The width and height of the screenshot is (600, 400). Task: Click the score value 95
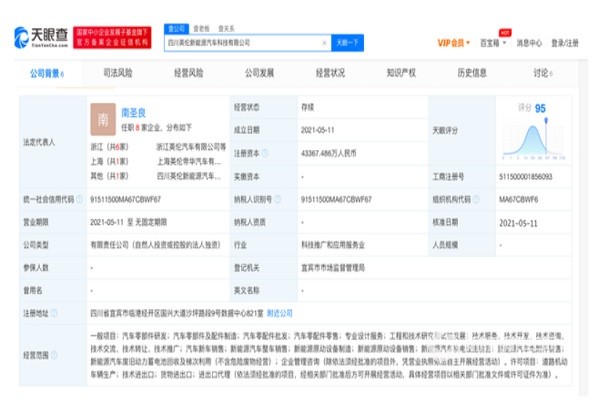pyautogui.click(x=540, y=109)
